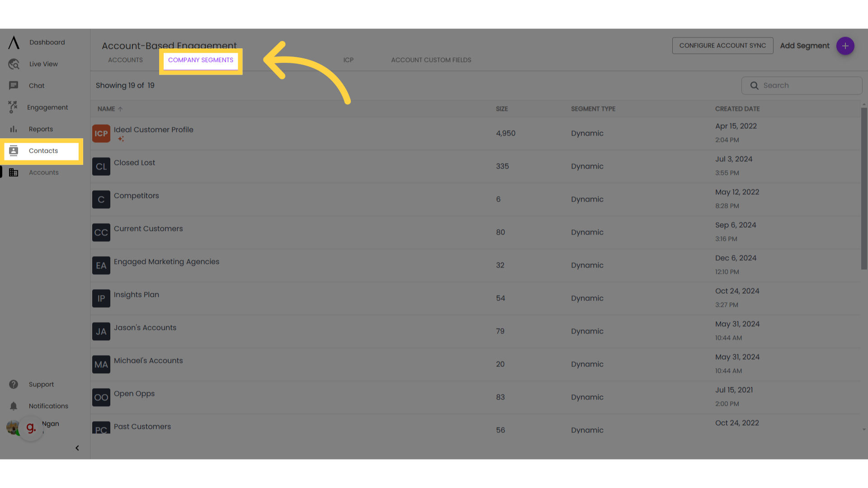Switch to the Accounts tab

coord(125,60)
